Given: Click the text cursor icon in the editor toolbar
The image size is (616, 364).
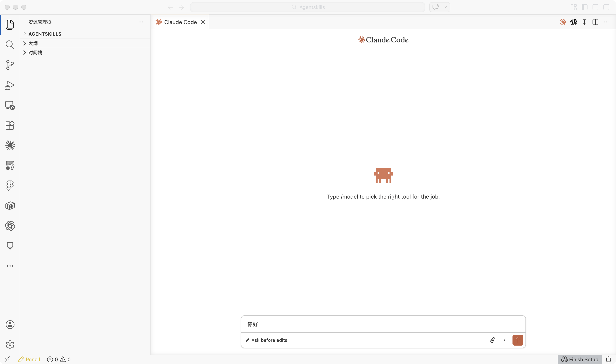Looking at the screenshot, I should click(x=585, y=22).
